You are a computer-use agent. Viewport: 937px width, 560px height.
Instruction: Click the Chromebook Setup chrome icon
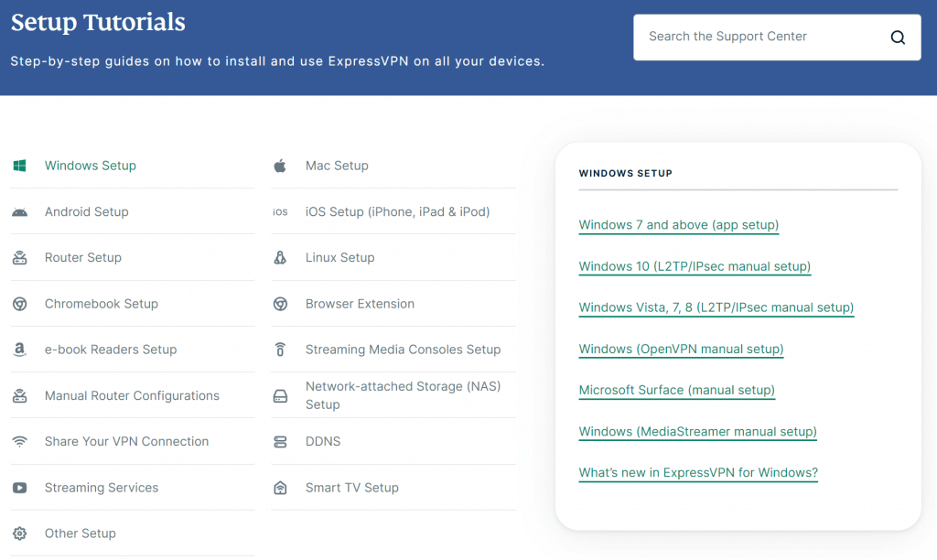point(20,304)
